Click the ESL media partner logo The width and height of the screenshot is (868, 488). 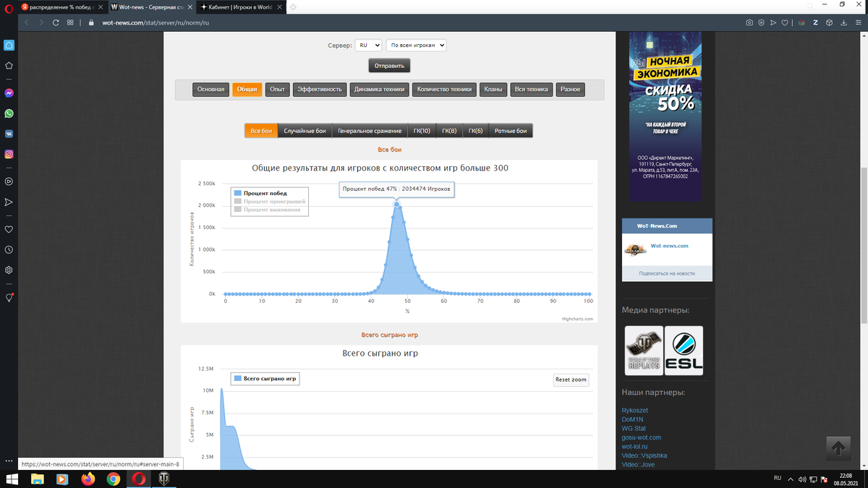click(684, 351)
